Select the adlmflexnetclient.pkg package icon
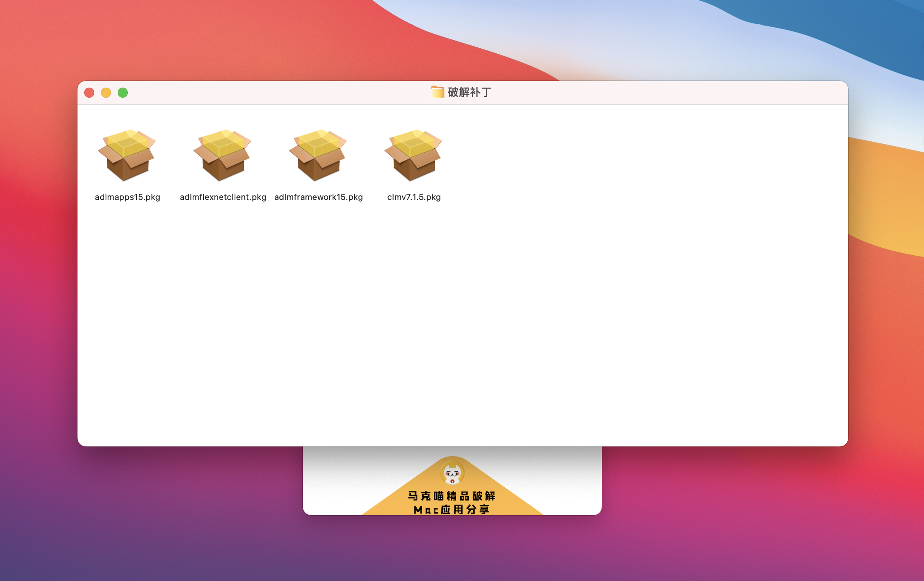 pyautogui.click(x=222, y=156)
